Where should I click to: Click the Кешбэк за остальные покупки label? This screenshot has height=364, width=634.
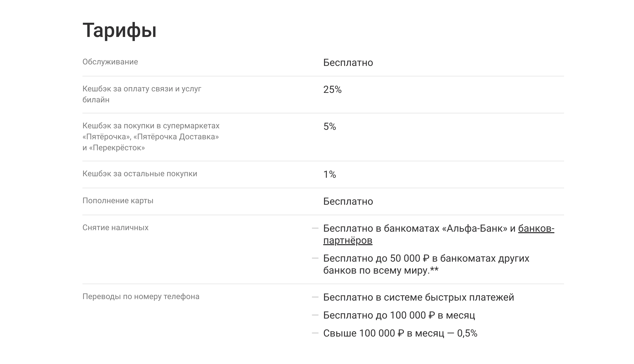140,174
